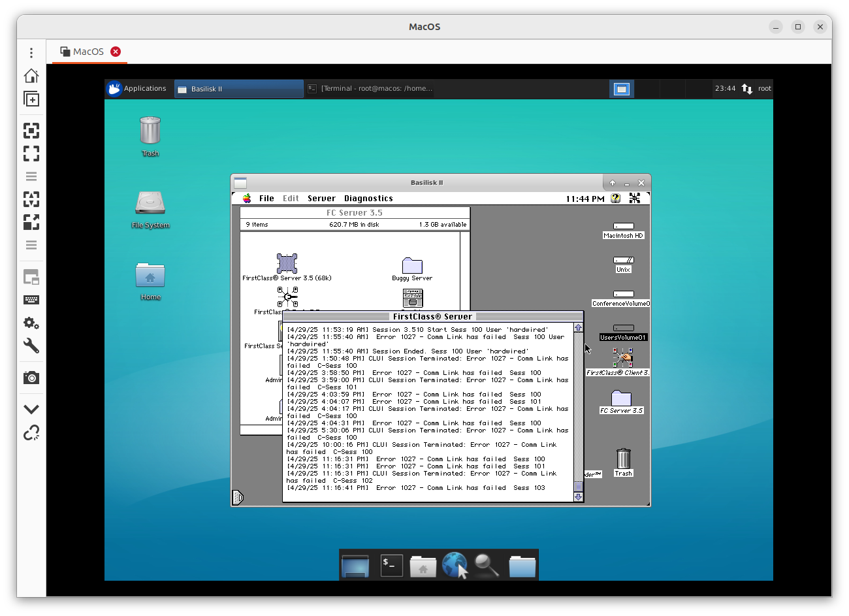Take a screenshot with the camera icon
Image resolution: width=849 pixels, height=616 pixels.
tap(31, 378)
